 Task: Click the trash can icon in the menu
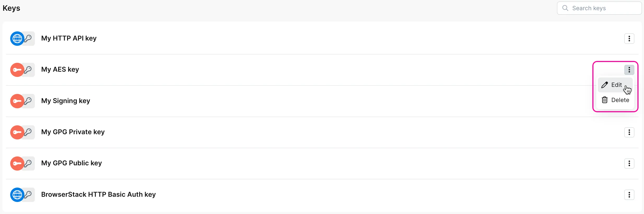click(x=604, y=100)
